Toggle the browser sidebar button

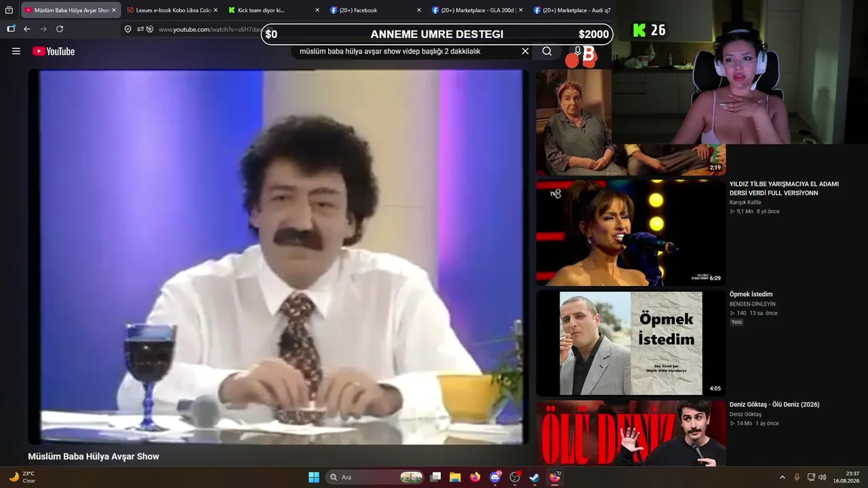(x=11, y=29)
